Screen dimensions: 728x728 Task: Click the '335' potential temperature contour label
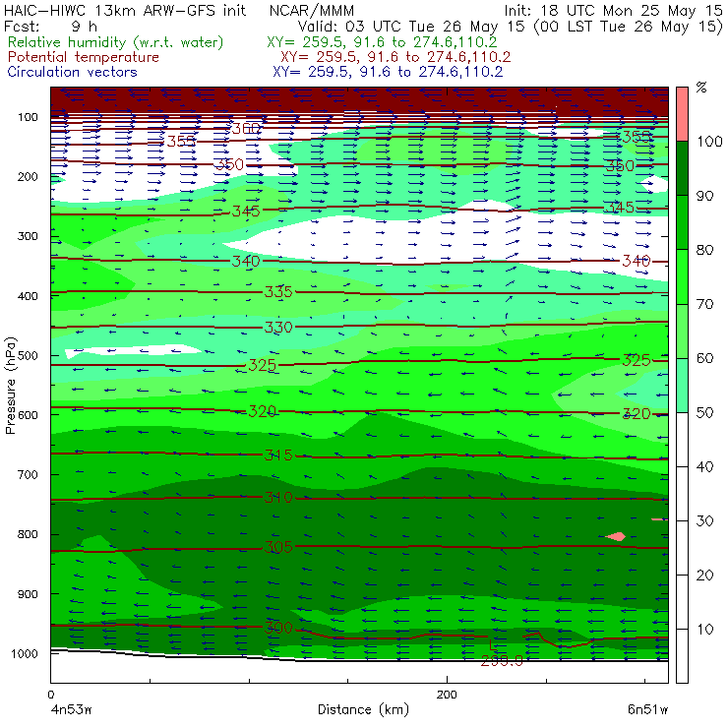278,292
